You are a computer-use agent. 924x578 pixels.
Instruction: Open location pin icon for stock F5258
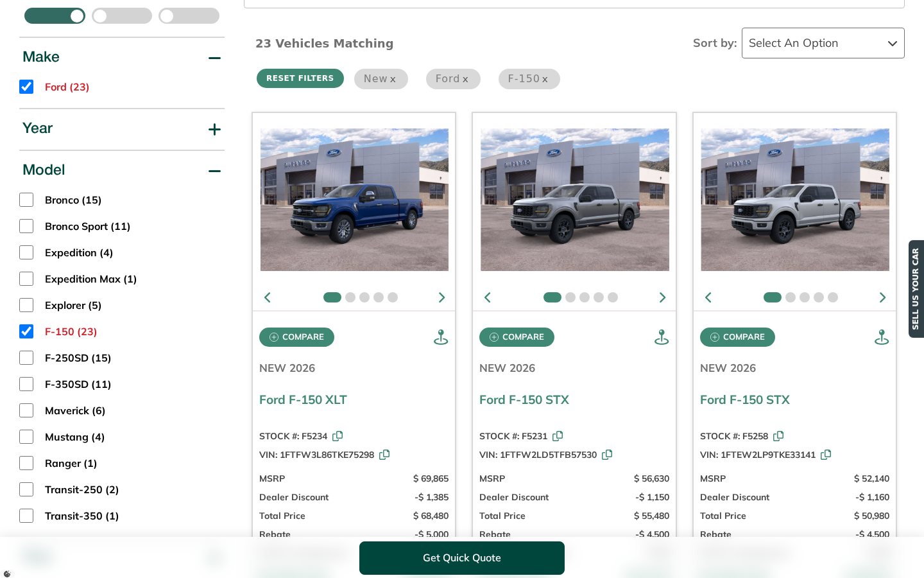(x=882, y=337)
